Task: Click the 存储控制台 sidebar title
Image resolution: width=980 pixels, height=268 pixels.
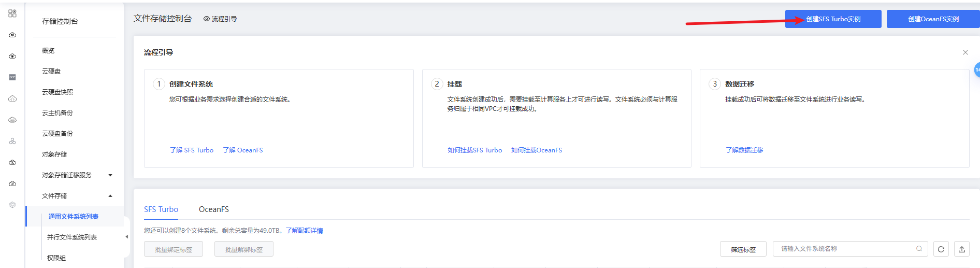Action: click(x=60, y=21)
